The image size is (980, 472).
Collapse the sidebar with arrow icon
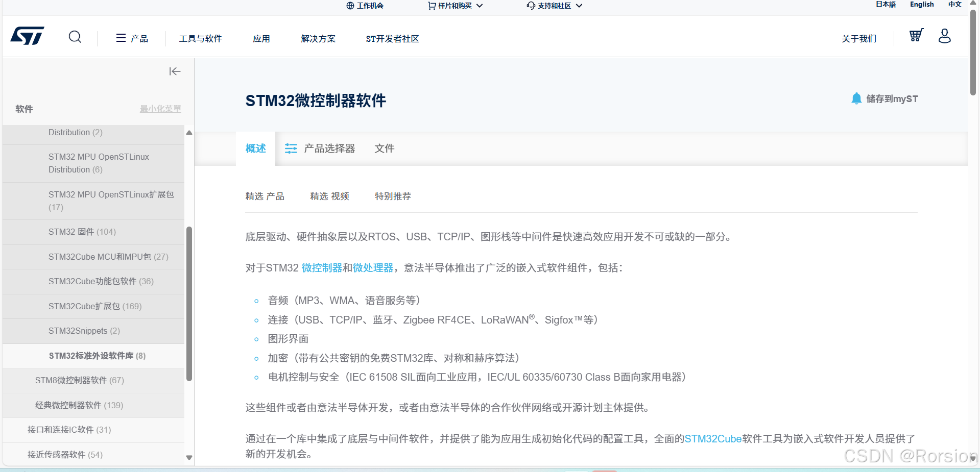tap(175, 71)
